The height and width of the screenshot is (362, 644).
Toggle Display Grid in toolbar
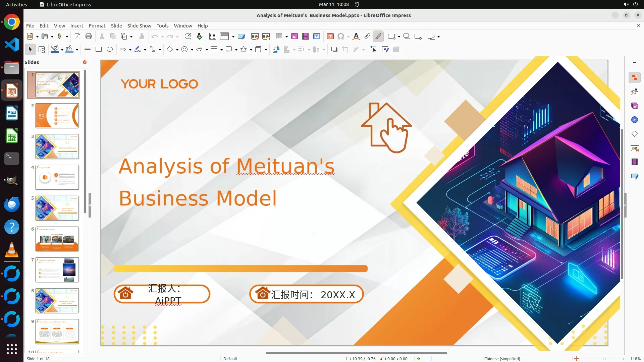click(212, 37)
